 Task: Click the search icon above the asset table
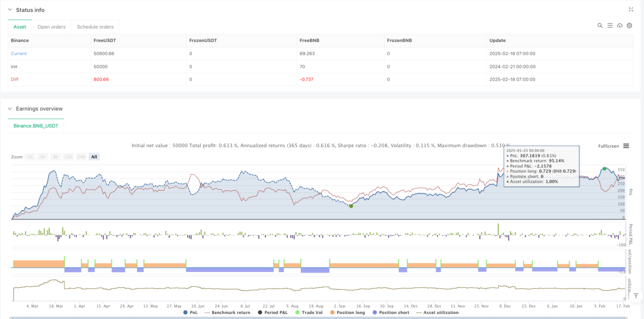click(x=600, y=25)
